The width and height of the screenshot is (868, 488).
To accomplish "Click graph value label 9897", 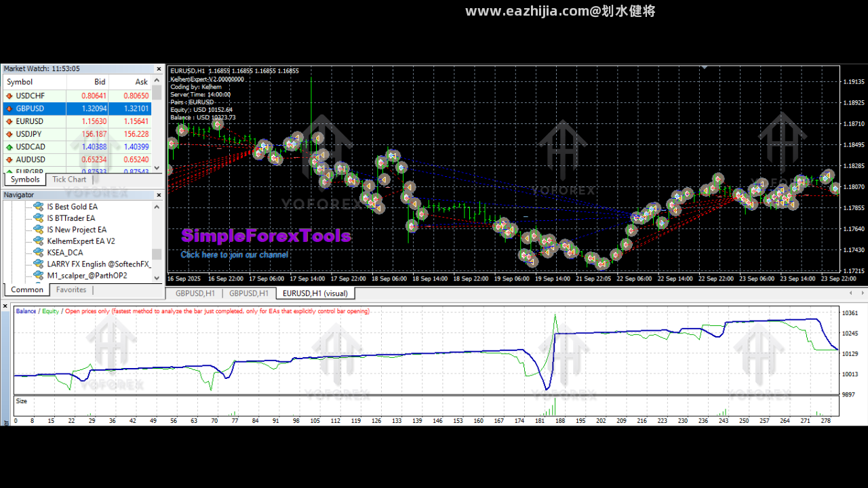I will click(x=848, y=394).
